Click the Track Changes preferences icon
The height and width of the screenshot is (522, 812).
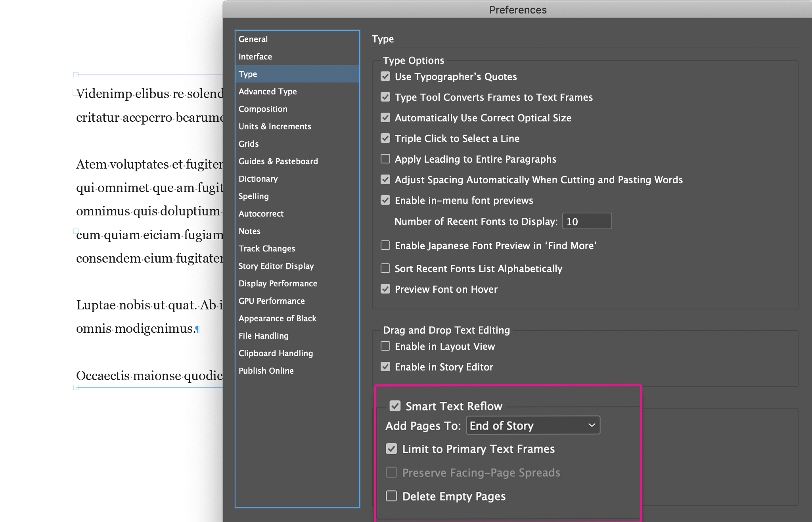click(x=266, y=248)
